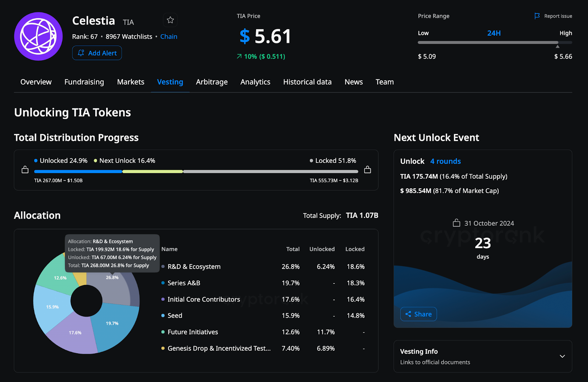The image size is (588, 382).
Task: Switch to Historical data tab
Action: pos(307,82)
